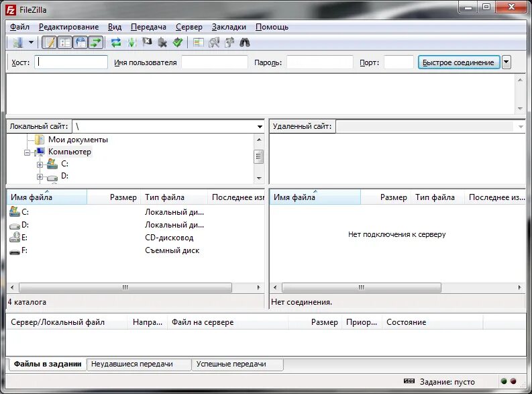
Task: Toggle the local directory tree view
Action: (x=64, y=42)
